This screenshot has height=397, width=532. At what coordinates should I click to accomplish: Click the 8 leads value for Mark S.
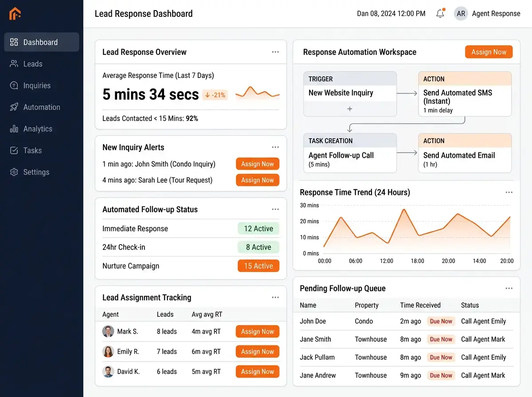167,331
